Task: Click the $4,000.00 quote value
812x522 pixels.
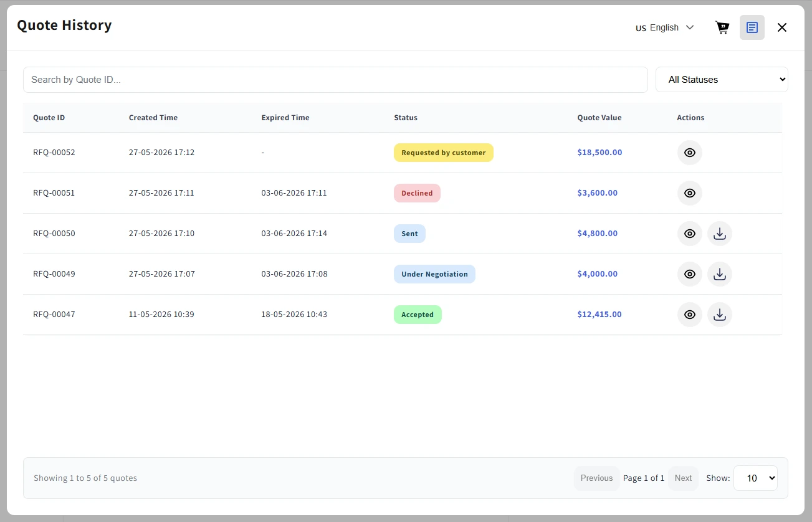Action: tap(598, 274)
